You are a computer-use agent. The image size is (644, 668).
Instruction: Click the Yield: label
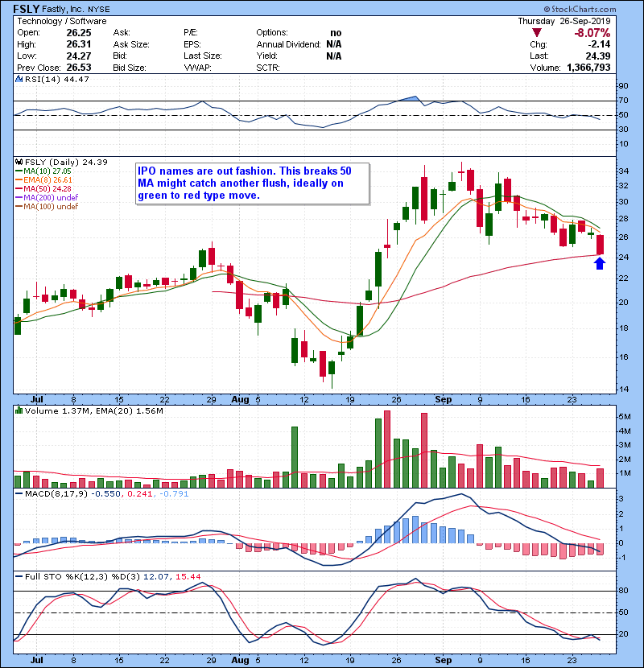266,56
